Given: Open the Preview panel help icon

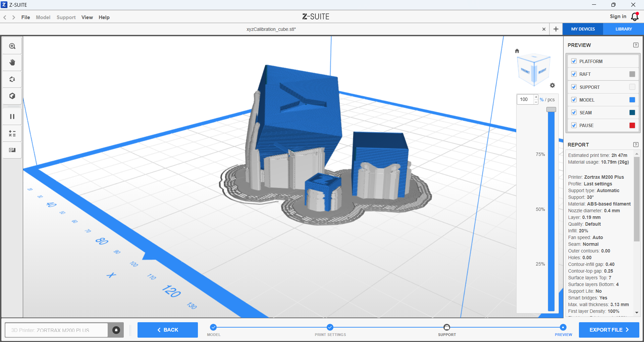Looking at the screenshot, I should (x=636, y=45).
